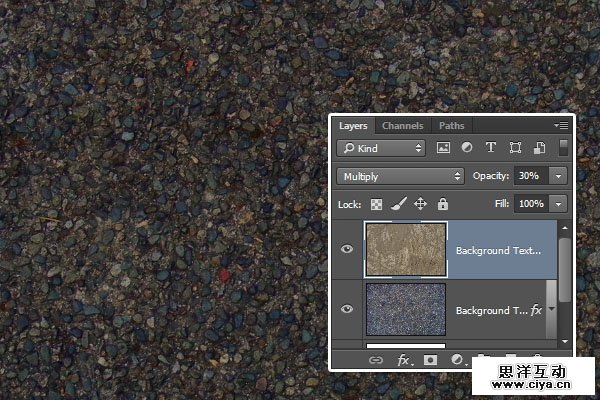Screen dimensions: 600x400
Task: Switch to the Channels tab
Action: pyautogui.click(x=402, y=126)
